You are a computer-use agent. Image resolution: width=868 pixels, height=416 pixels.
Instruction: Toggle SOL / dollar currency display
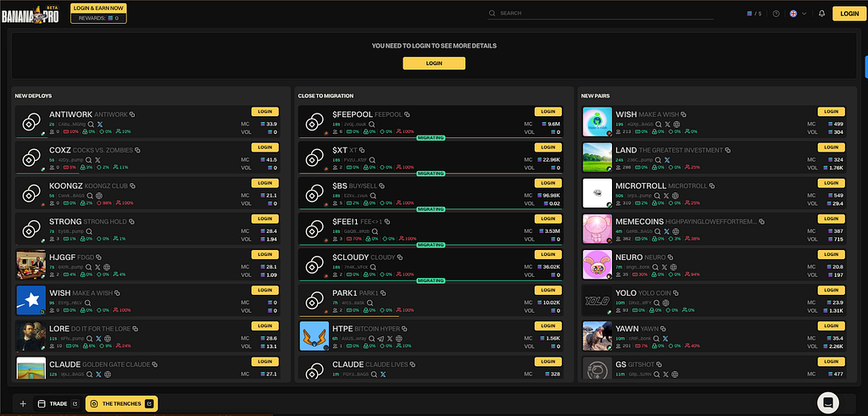[x=754, y=14]
